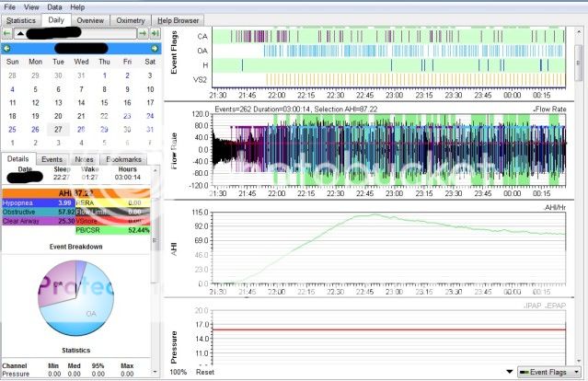
Task: Open the Event Flags graph dropdown
Action: tap(549, 372)
